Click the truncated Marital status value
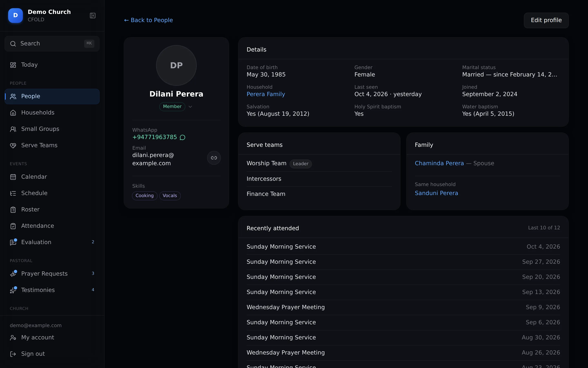The height and width of the screenshot is (368, 588). tap(510, 75)
